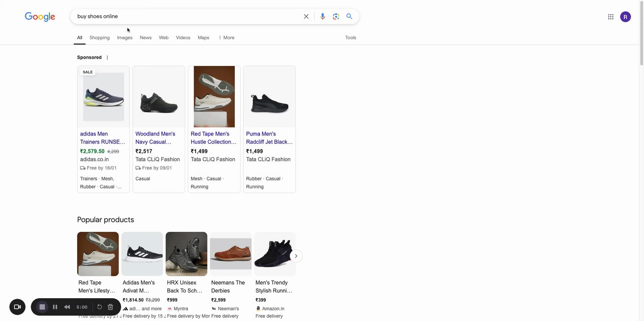
Task: Open the Google account profile avatar
Action: point(625,17)
